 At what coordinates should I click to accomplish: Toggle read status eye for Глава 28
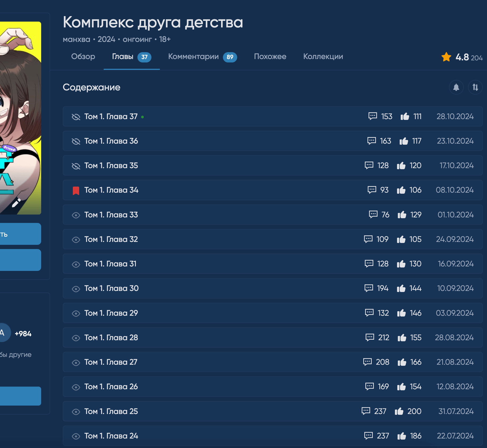[x=76, y=338]
